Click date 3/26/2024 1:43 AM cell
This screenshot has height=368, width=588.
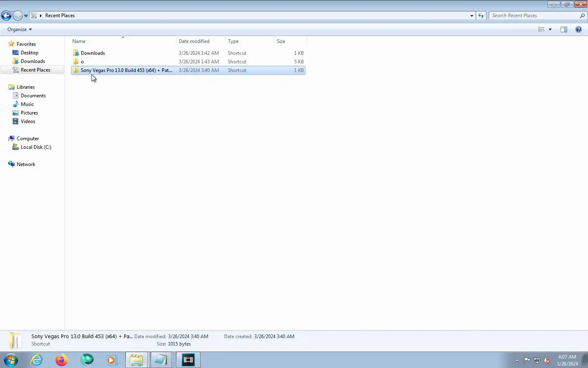click(199, 62)
